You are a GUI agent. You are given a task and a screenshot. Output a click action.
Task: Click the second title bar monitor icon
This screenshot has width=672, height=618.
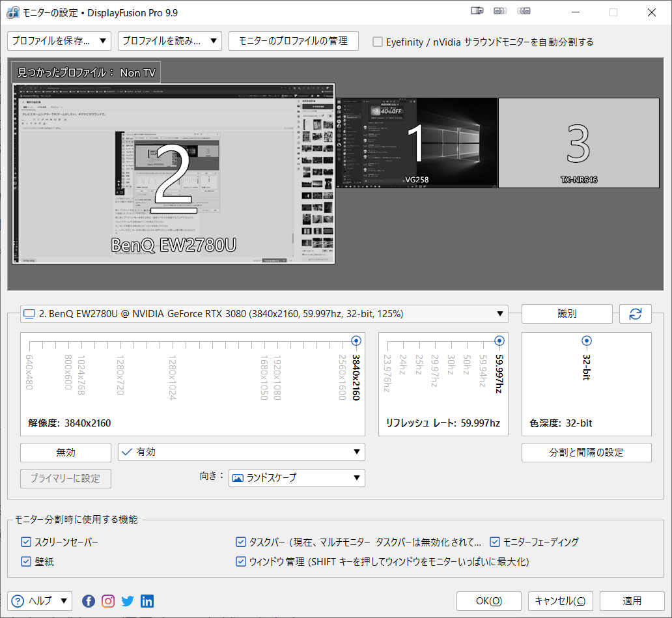[x=500, y=11]
